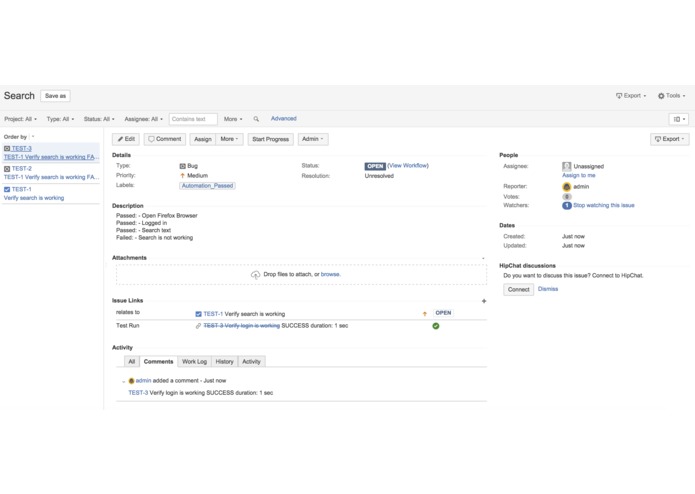Click the bug icon next to TEST-3 in list
The height and width of the screenshot is (494, 695).
pos(7,148)
